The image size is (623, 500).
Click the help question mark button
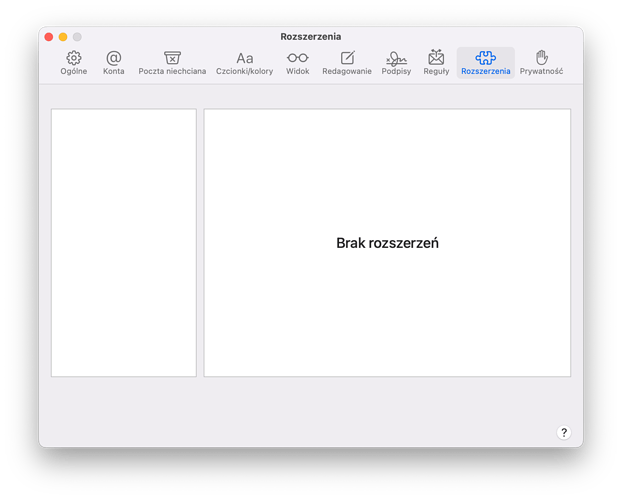point(564,432)
